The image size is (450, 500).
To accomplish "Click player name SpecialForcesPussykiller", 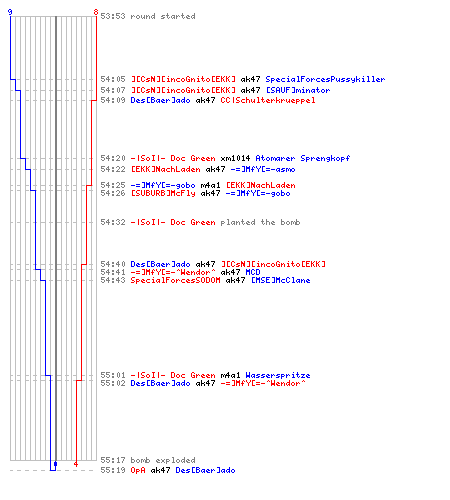I will point(325,79).
